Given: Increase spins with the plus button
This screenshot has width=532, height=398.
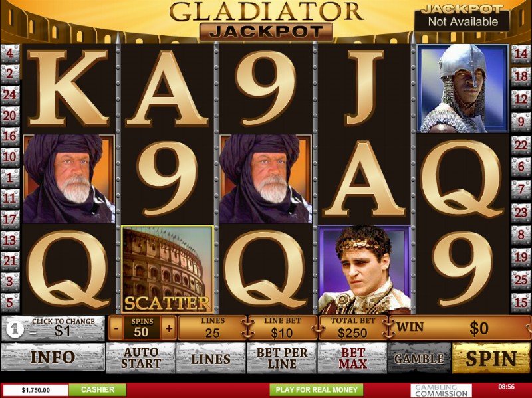Looking at the screenshot, I should coord(169,328).
